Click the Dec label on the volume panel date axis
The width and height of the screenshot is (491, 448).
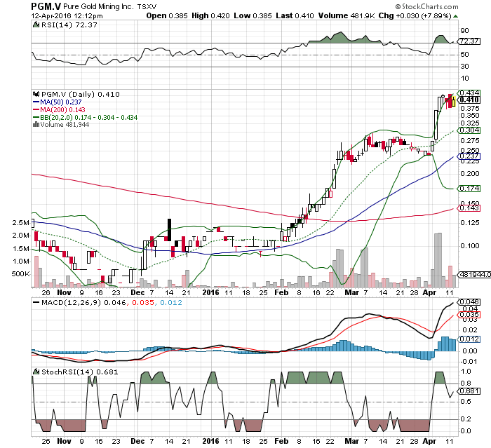(x=137, y=292)
